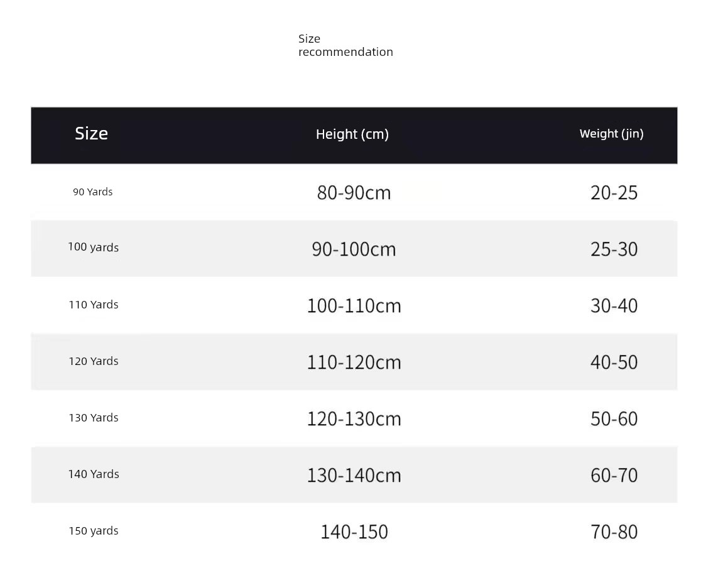Select the 140 Yards size cell

click(94, 474)
